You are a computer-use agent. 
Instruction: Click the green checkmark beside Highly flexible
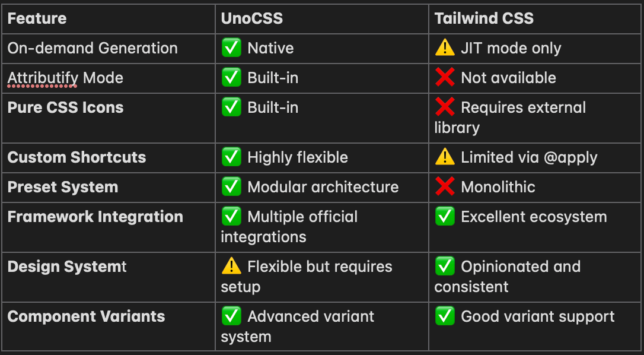pyautogui.click(x=231, y=157)
